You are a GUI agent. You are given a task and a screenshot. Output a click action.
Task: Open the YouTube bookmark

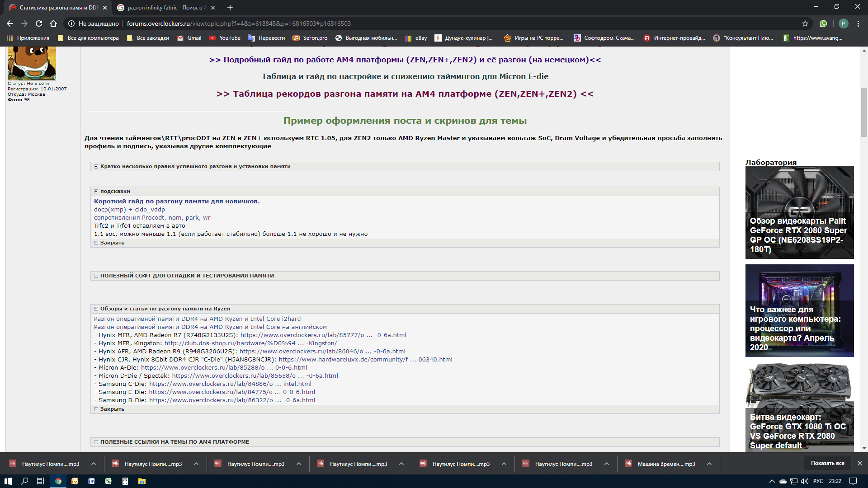click(x=225, y=38)
